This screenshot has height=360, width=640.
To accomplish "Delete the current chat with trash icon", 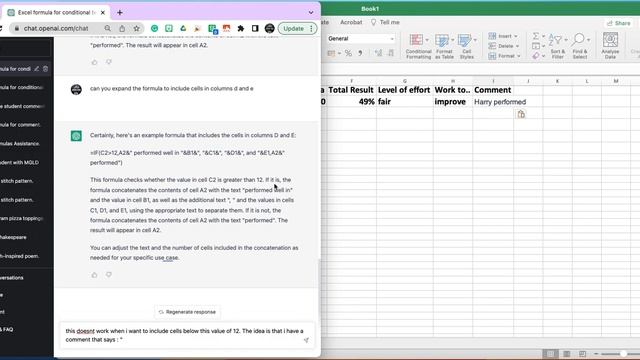I will 46,69.
